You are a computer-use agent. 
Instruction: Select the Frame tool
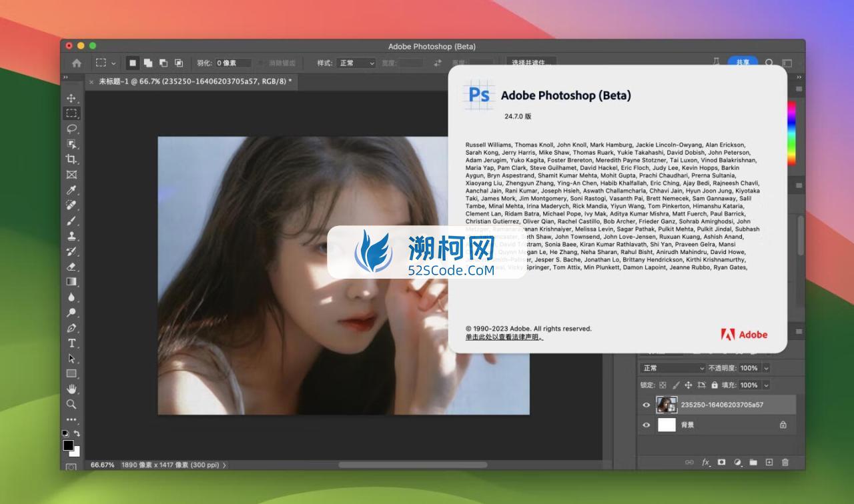(71, 175)
